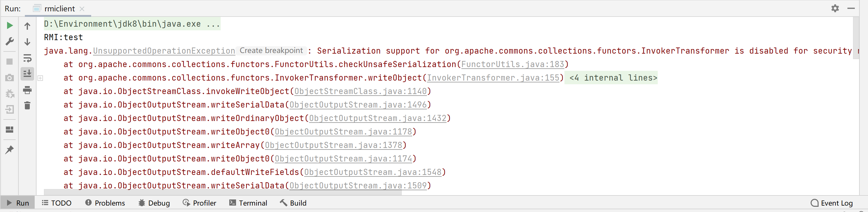Expand the folded stack frames plus icon
The width and height of the screenshot is (868, 212).
click(x=40, y=78)
